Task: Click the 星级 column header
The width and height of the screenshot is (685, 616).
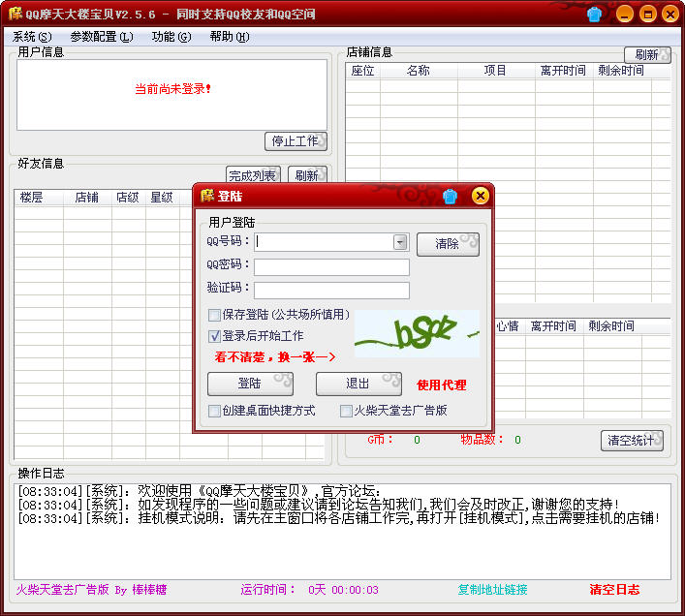Action: 162,198
